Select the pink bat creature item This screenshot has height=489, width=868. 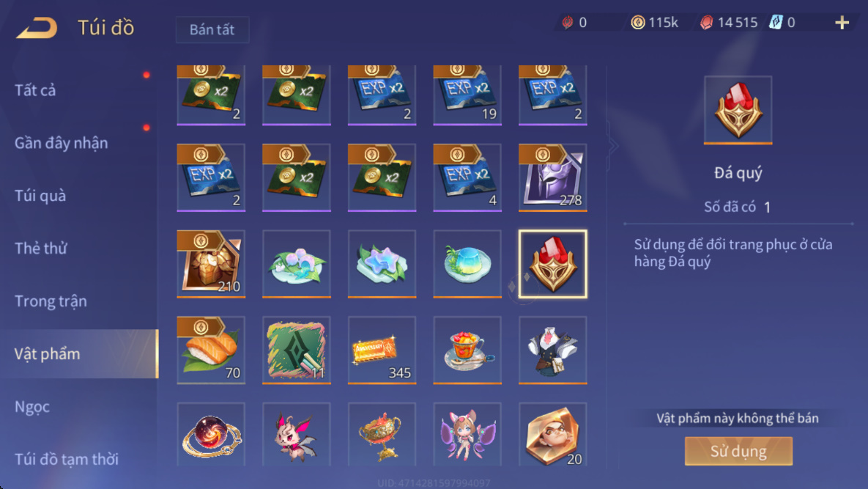pos(296,434)
